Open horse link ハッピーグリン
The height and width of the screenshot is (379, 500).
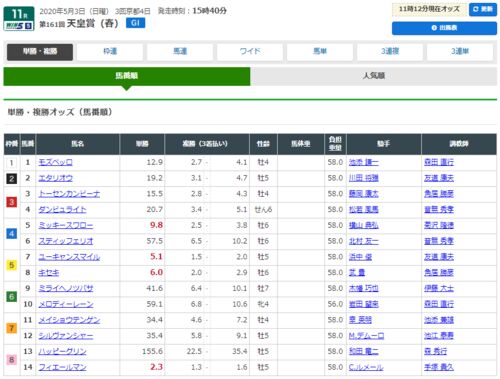click(62, 352)
